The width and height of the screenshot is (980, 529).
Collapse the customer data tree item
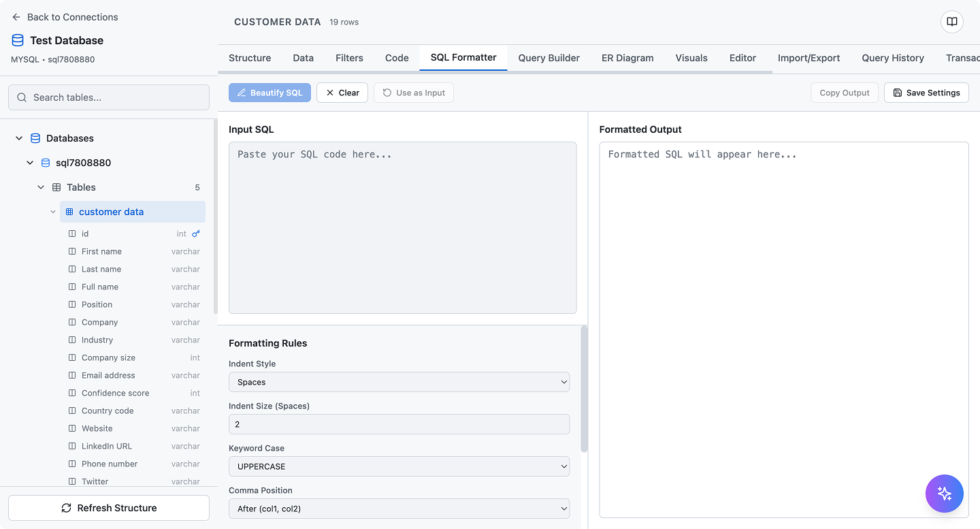[52, 212]
